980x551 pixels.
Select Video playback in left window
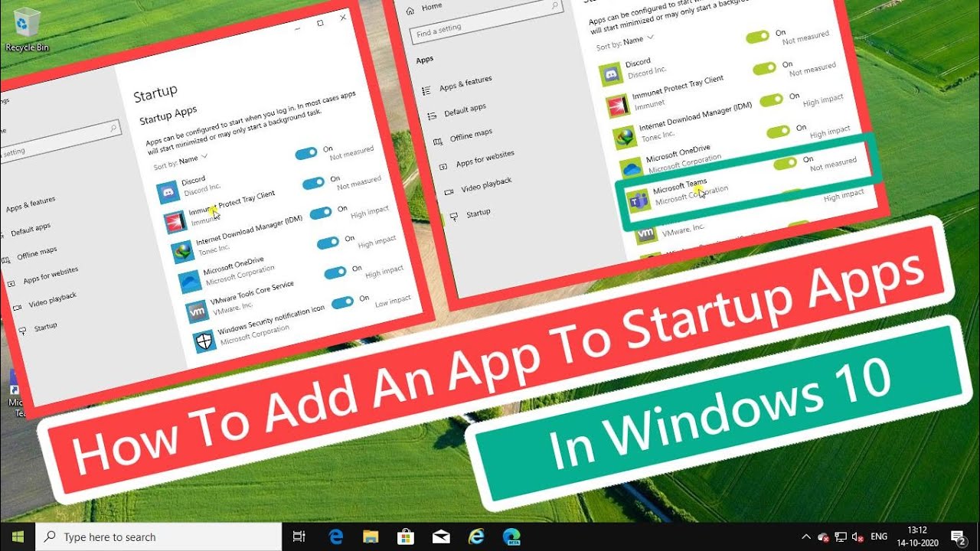pos(44,302)
